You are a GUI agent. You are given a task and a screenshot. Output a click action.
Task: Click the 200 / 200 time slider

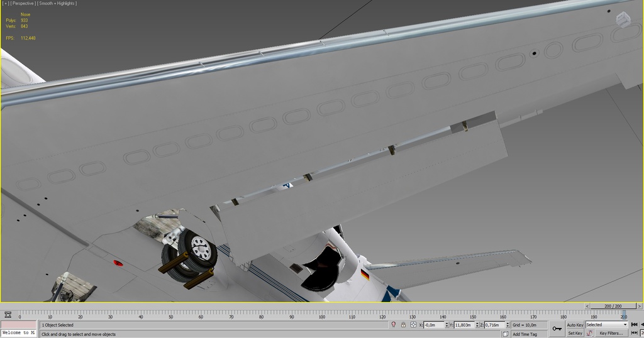pyautogui.click(x=614, y=306)
